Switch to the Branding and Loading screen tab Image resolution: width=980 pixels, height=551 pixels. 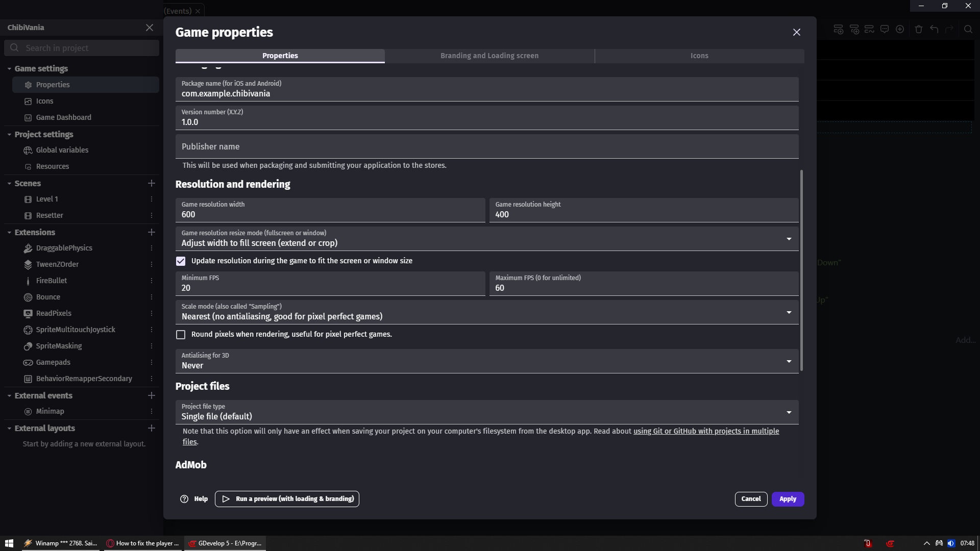pos(488,56)
